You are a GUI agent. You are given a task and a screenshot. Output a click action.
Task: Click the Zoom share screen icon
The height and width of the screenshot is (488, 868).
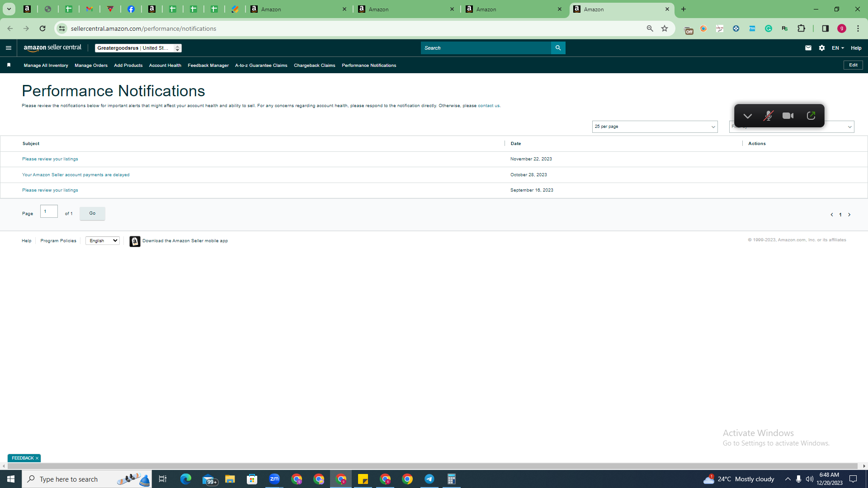tap(811, 116)
